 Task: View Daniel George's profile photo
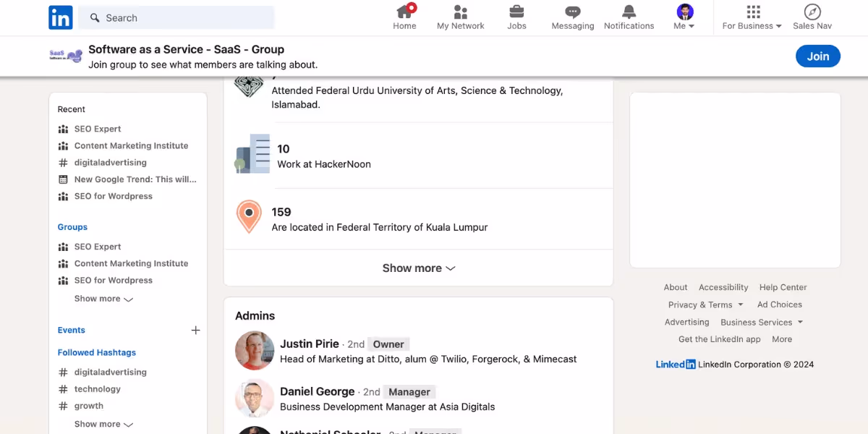(255, 398)
